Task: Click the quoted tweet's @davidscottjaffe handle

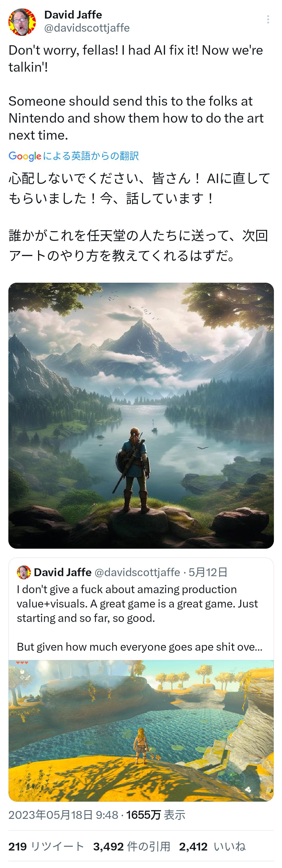Action: pos(137,572)
